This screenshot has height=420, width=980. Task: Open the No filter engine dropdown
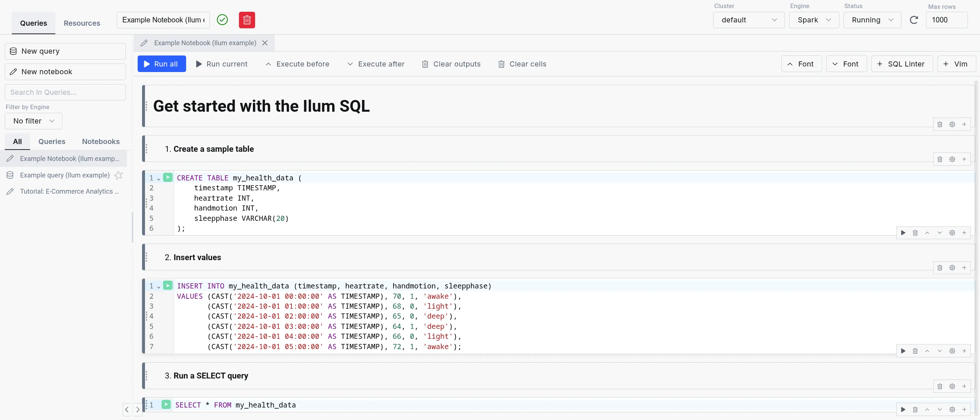coord(33,121)
